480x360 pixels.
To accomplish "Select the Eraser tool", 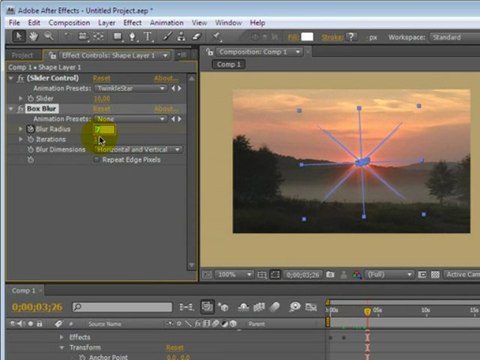I will click(197, 36).
